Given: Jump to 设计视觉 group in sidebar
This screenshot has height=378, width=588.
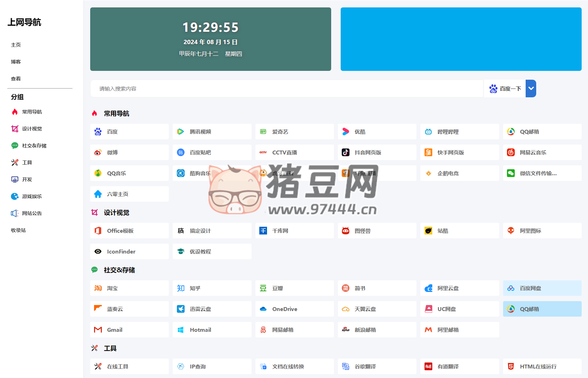Looking at the screenshot, I should point(32,129).
